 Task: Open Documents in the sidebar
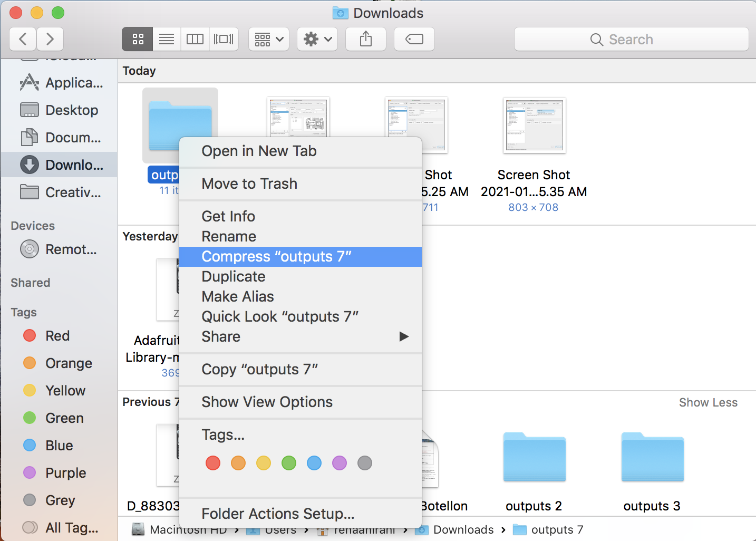click(x=59, y=138)
